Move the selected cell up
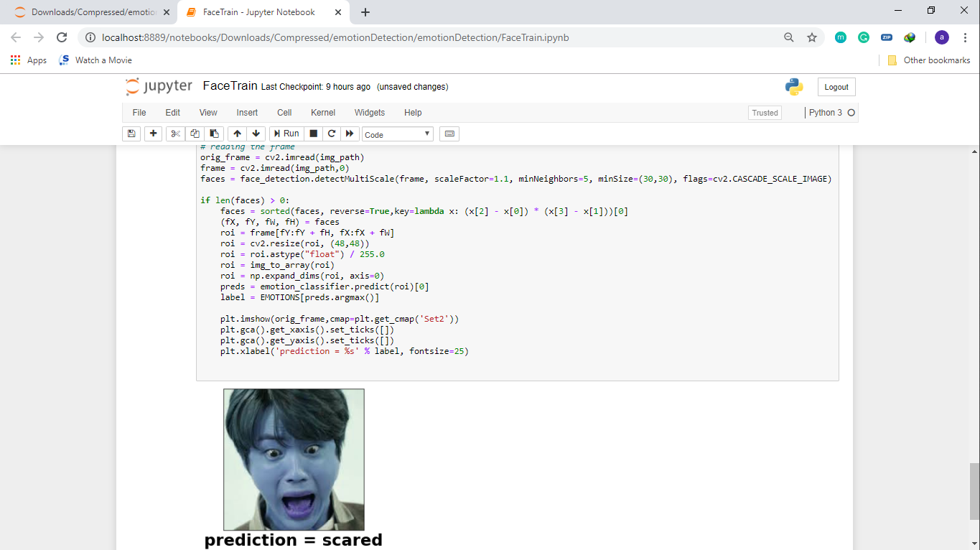This screenshot has height=550, width=980. click(237, 134)
